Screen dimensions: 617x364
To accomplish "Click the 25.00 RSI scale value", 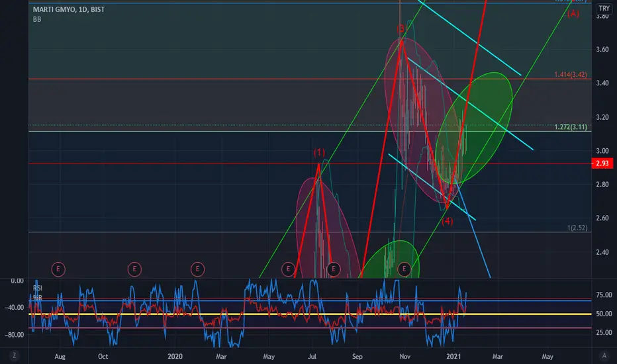I will click(x=604, y=332).
